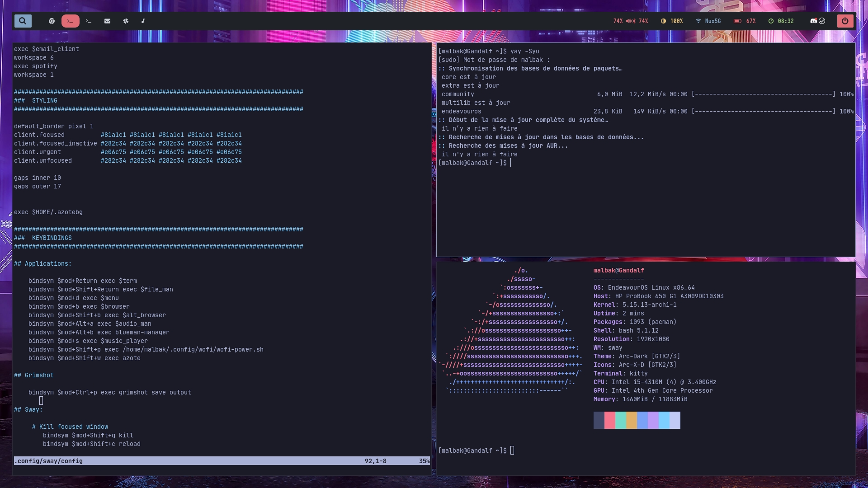Open the mail envelope workspace icon

107,21
